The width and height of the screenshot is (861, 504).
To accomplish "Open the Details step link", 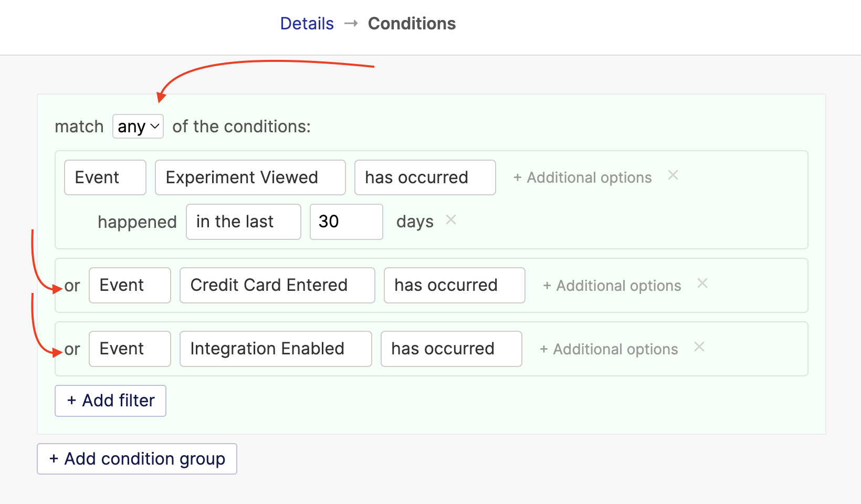I will (307, 24).
